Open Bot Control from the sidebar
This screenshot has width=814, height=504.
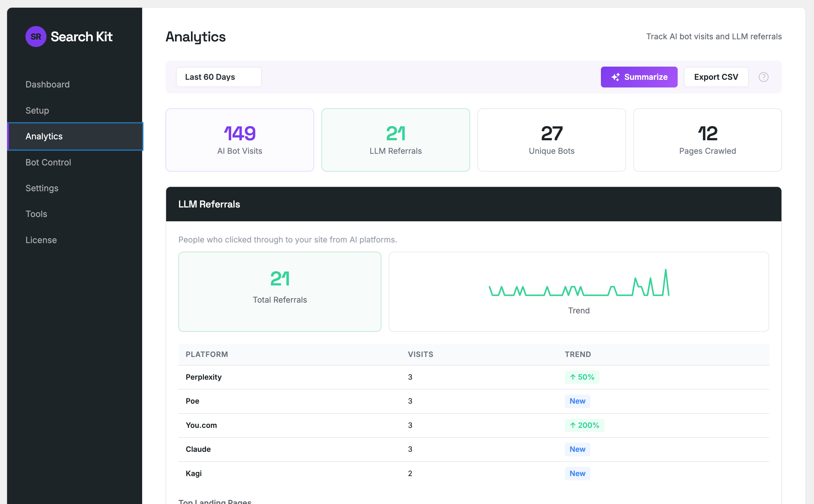(x=48, y=162)
